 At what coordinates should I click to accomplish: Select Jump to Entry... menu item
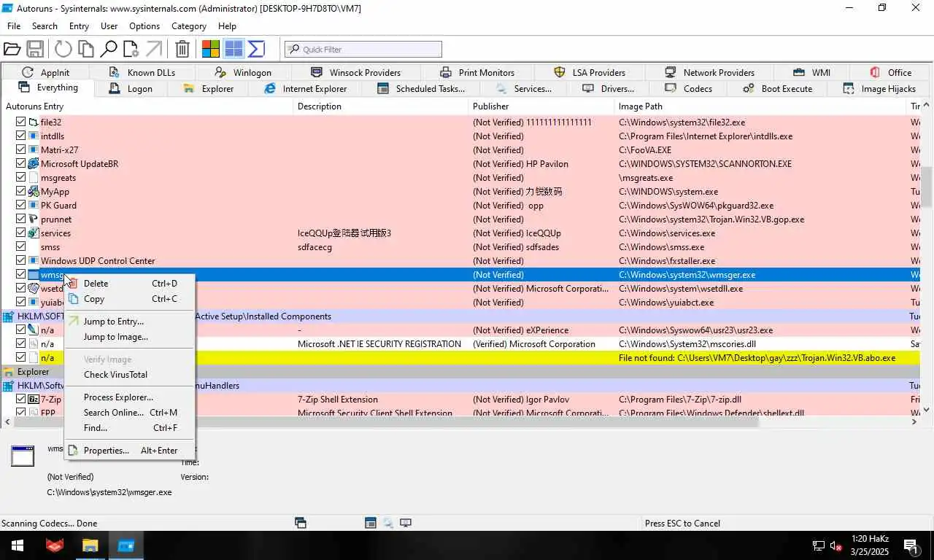click(130, 322)
